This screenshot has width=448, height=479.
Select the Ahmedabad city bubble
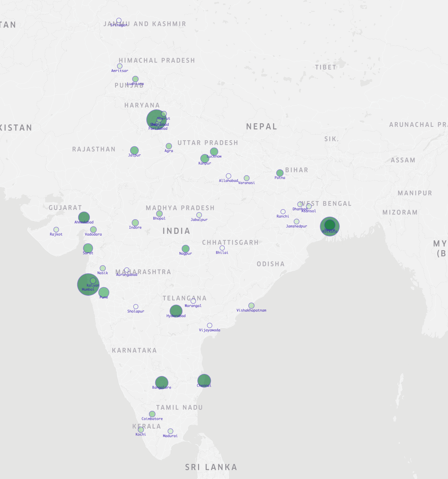(x=84, y=217)
